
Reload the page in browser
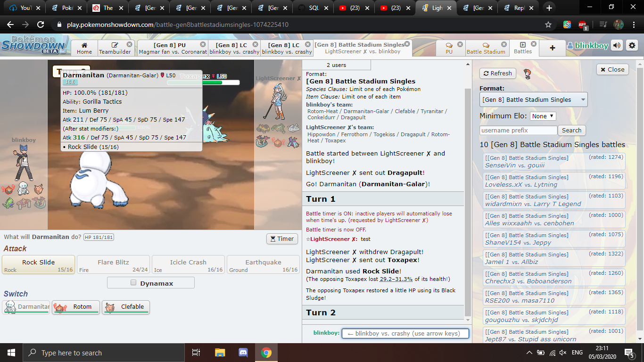(x=41, y=25)
